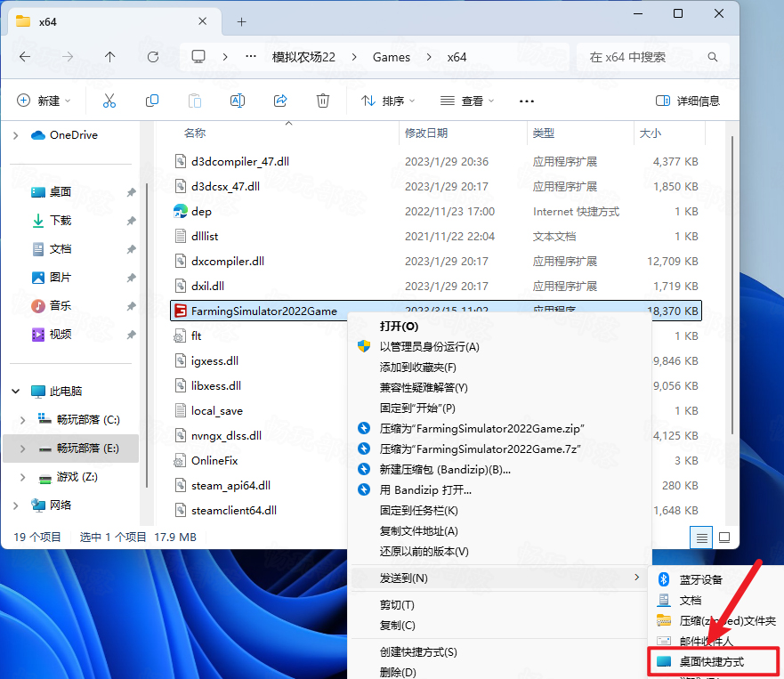
Task: Select 此电脑 in the navigation pane
Action: [x=56, y=391]
